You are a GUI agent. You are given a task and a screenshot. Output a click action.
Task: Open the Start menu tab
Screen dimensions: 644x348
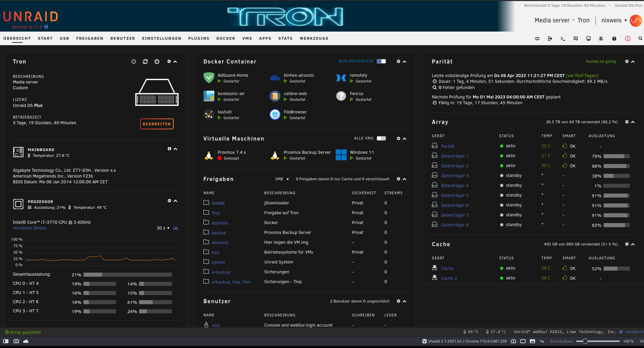pos(45,38)
